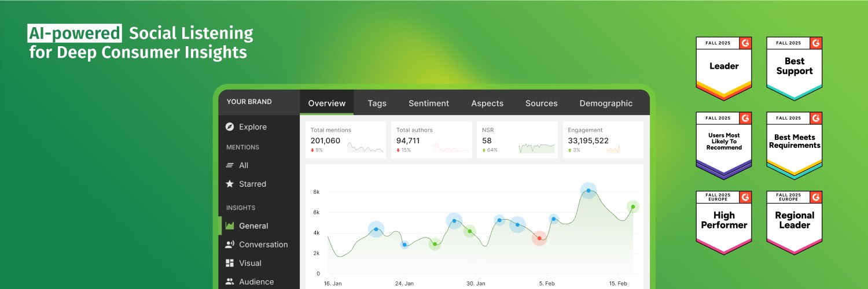The width and height of the screenshot is (868, 289).
Task: Open the Sentiment tab
Action: coord(429,103)
